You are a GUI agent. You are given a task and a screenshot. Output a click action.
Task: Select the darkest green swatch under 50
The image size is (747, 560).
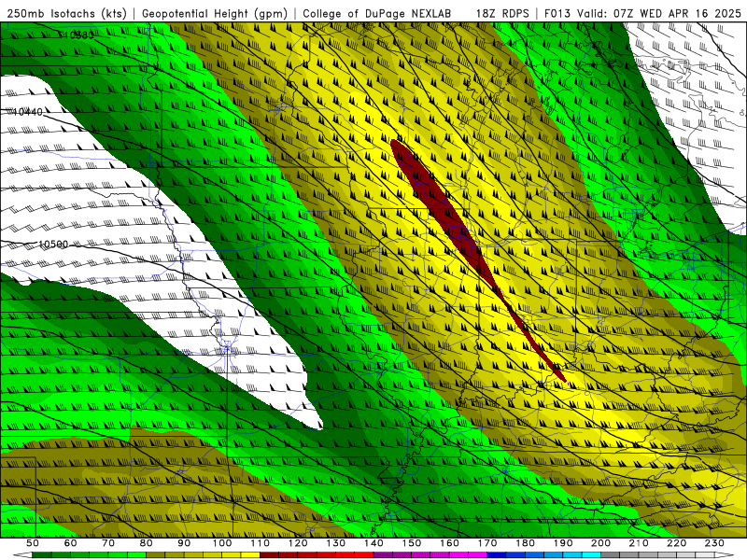(x=42, y=555)
